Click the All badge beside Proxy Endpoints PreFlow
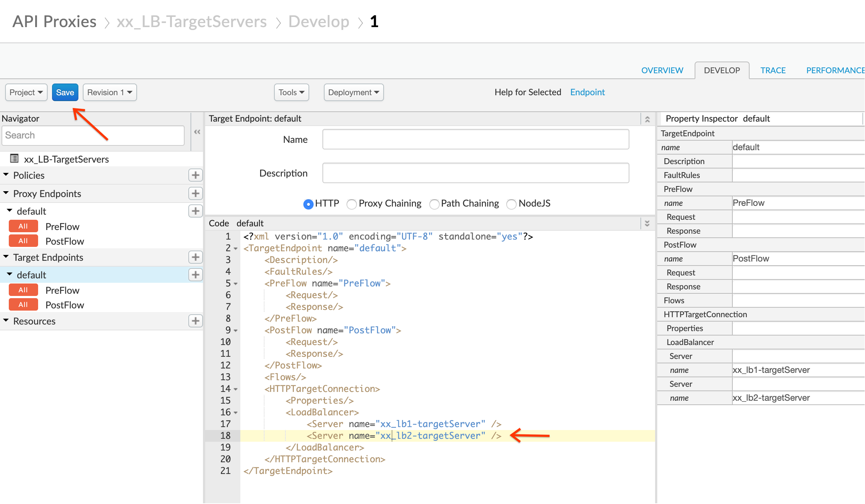Screen dimensions: 865x504 click(x=23, y=226)
